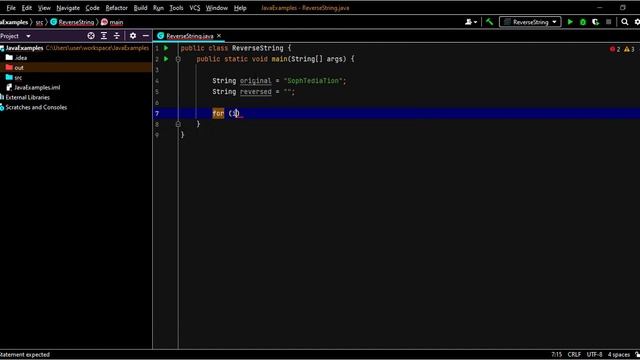Close the ReverseString.java tab
640x360 pixels.
pyautogui.click(x=219, y=36)
